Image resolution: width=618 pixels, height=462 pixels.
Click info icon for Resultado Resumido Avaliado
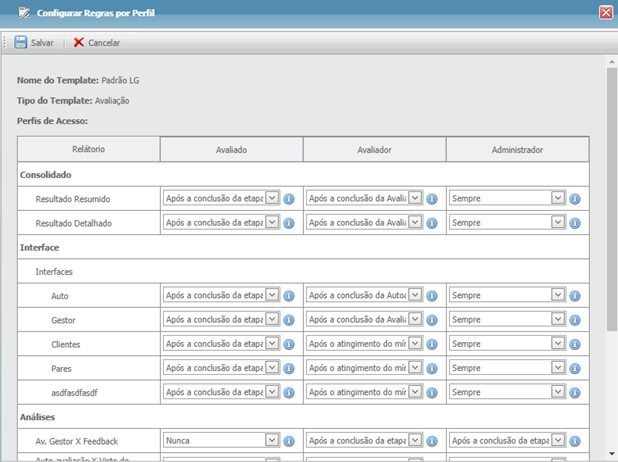[x=288, y=199]
